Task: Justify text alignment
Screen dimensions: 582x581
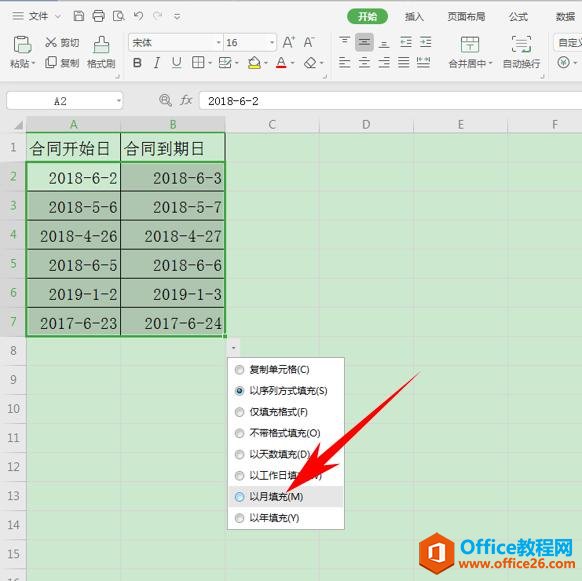Action: tap(404, 62)
